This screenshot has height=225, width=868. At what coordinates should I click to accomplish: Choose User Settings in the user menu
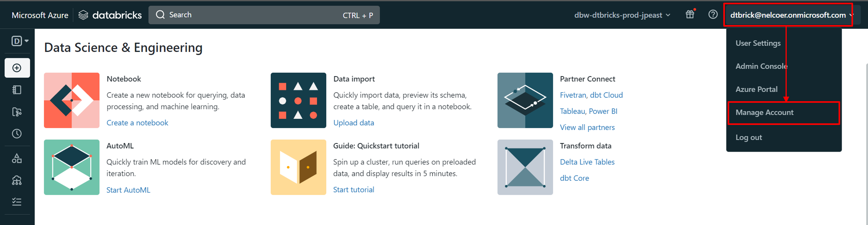758,43
